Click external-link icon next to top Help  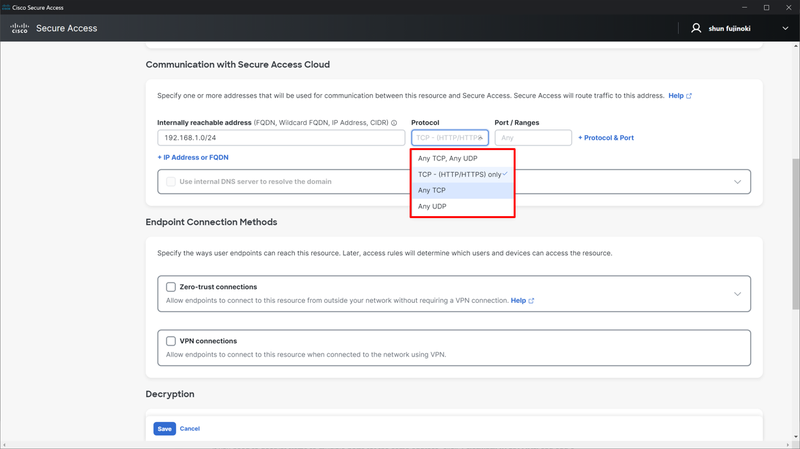[689, 96]
